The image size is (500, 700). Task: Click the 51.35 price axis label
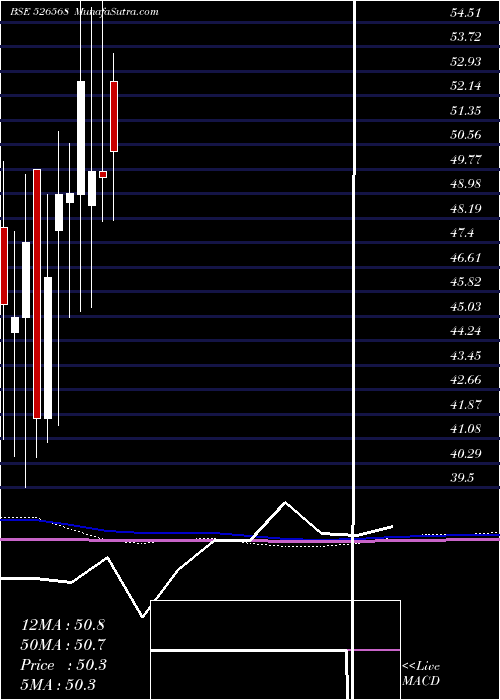[466, 111]
